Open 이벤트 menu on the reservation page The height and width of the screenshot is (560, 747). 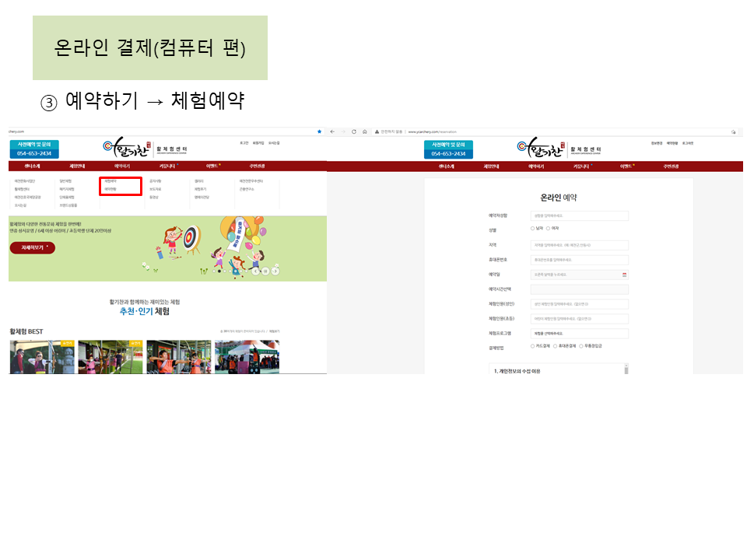626,166
